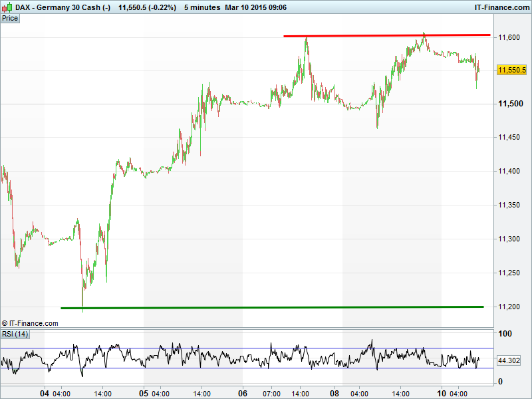Image resolution: width=532 pixels, height=399 pixels.
Task: Click the date label 05 on time axis
Action: coord(144,393)
